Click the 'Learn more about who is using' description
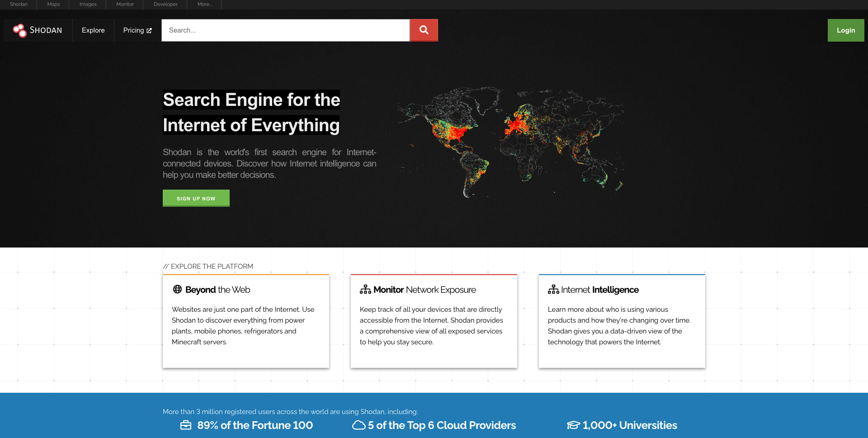This screenshot has width=868, height=438. tap(619, 326)
